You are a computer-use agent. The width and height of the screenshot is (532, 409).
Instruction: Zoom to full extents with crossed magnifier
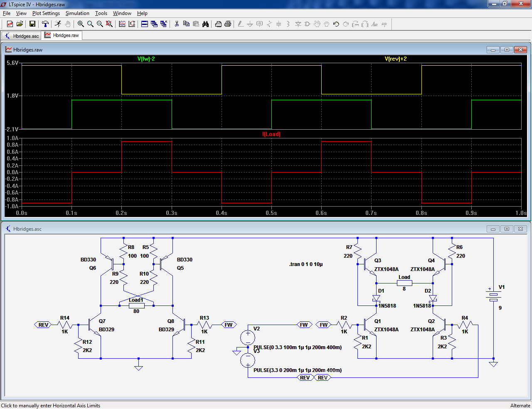pyautogui.click(x=109, y=24)
